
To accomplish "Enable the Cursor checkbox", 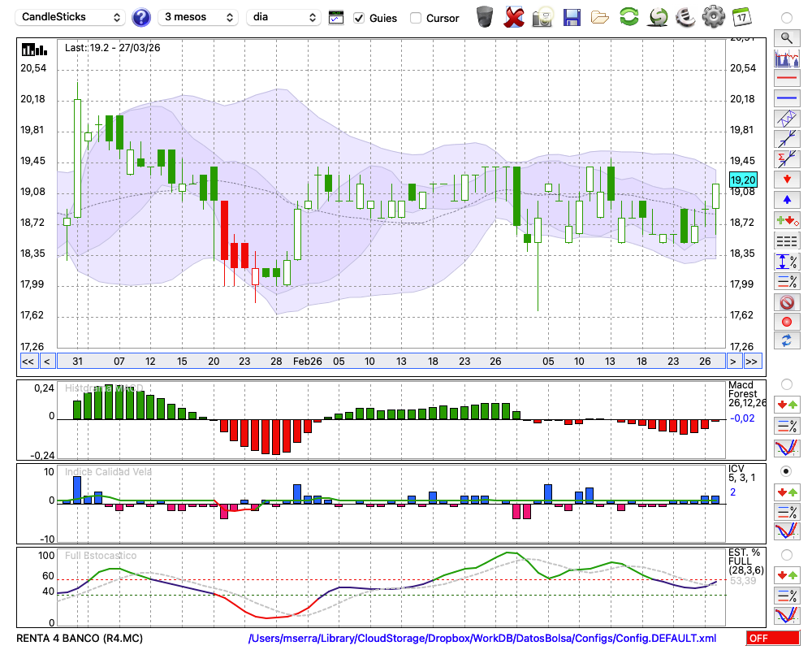I will tap(416, 18).
